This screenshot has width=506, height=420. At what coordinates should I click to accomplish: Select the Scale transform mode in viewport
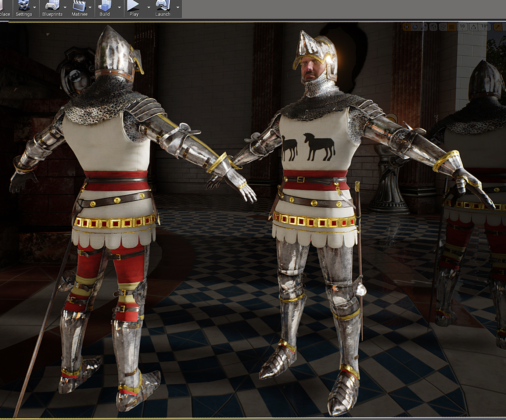click(x=424, y=27)
